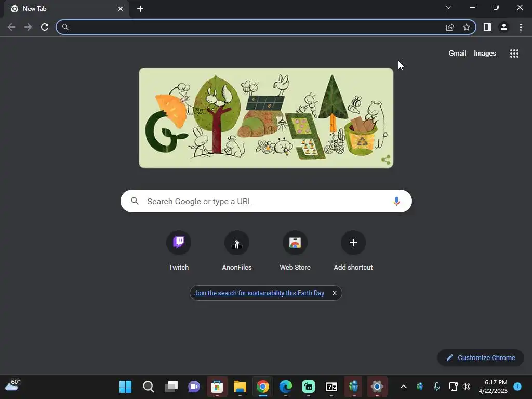Viewport: 532px width, 399px height.
Task: Open Windows taskbar search
Action: click(148, 387)
